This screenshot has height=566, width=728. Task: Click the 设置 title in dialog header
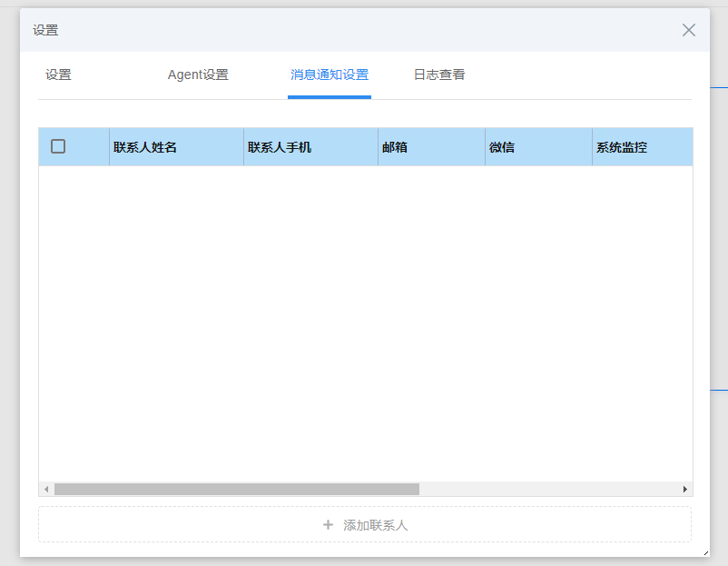[45, 30]
